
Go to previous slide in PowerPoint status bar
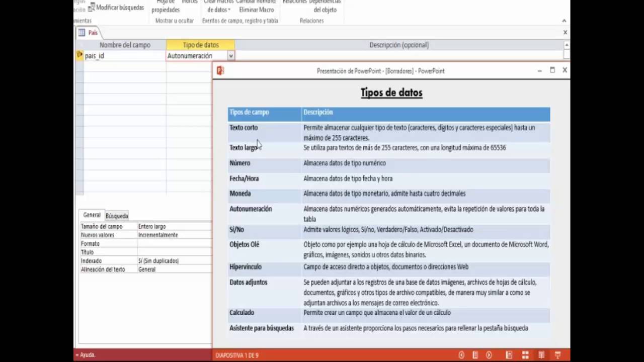pos(461,355)
